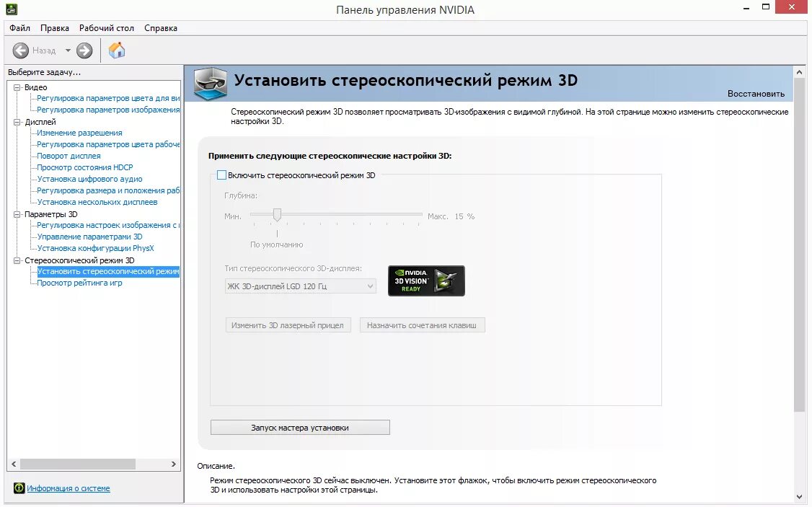This screenshot has width=812, height=507.
Task: Open the Back history dropdown arrow
Action: click(68, 50)
